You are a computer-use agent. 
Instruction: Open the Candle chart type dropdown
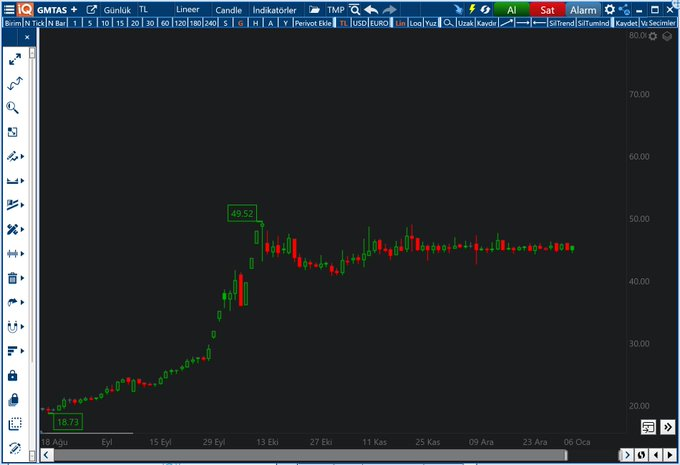pyautogui.click(x=229, y=10)
